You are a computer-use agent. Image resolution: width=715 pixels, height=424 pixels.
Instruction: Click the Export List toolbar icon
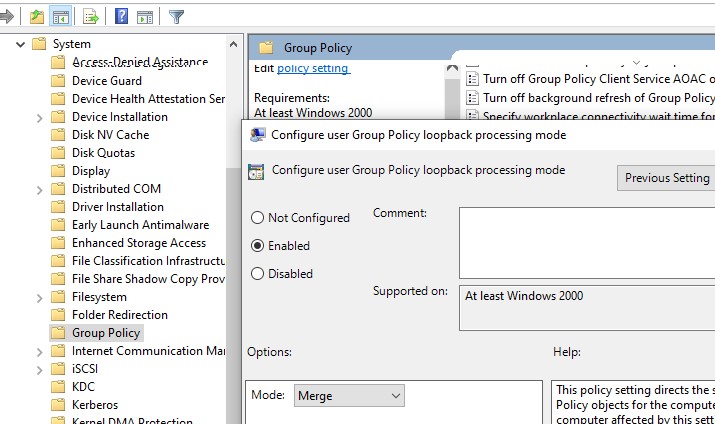pos(91,16)
